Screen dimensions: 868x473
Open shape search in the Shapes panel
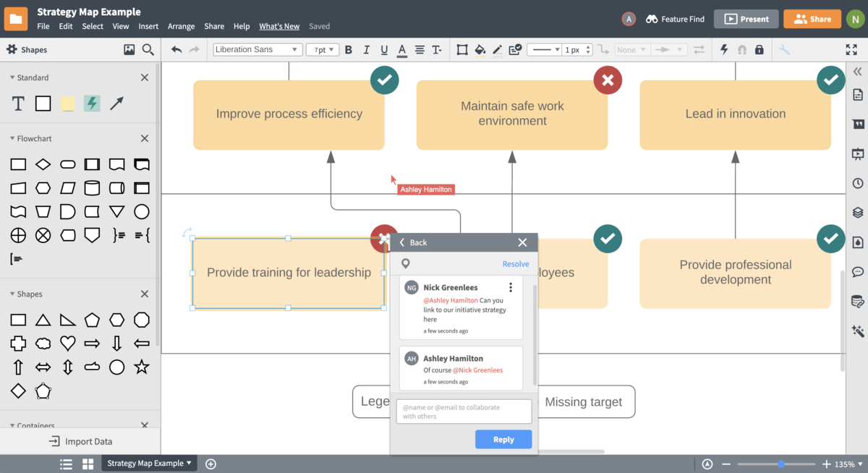pyautogui.click(x=148, y=49)
